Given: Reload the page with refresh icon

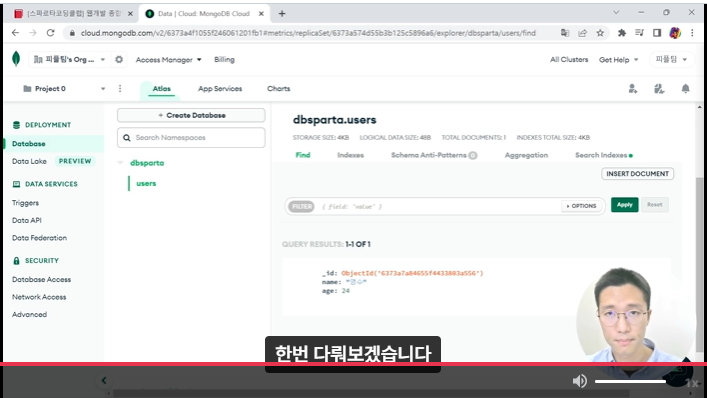Looking at the screenshot, I should pyautogui.click(x=50, y=33).
